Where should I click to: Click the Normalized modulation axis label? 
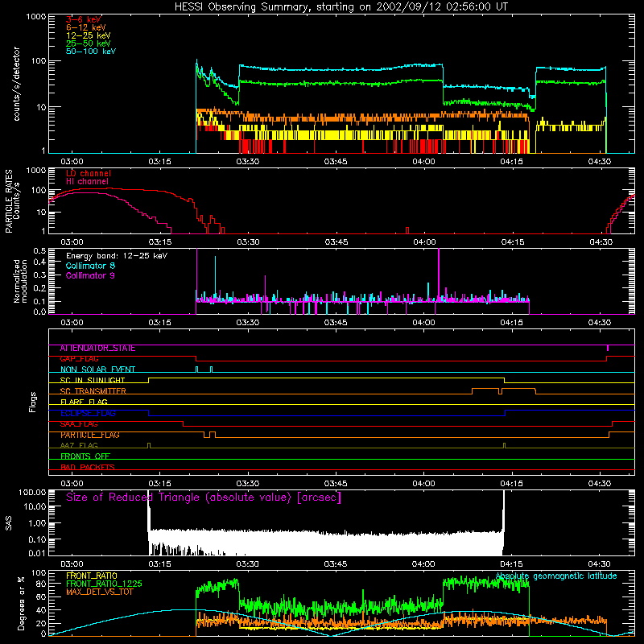[21, 281]
